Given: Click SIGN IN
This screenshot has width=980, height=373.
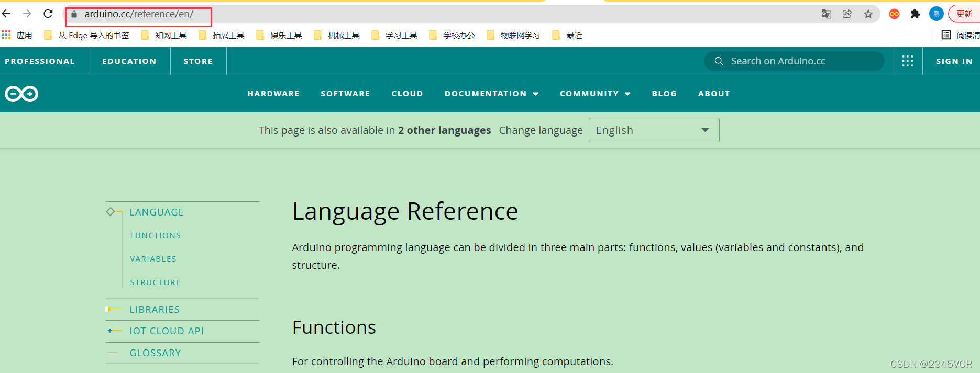Looking at the screenshot, I should [x=954, y=61].
